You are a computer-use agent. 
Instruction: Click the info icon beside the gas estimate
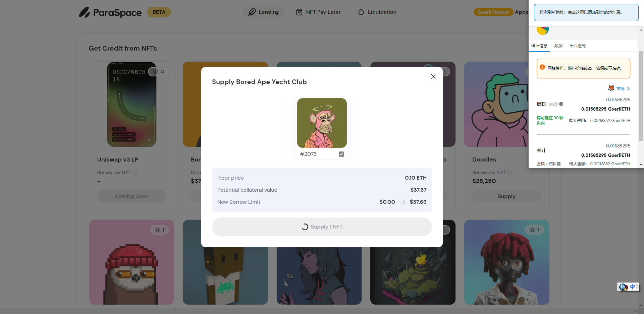pos(561,104)
